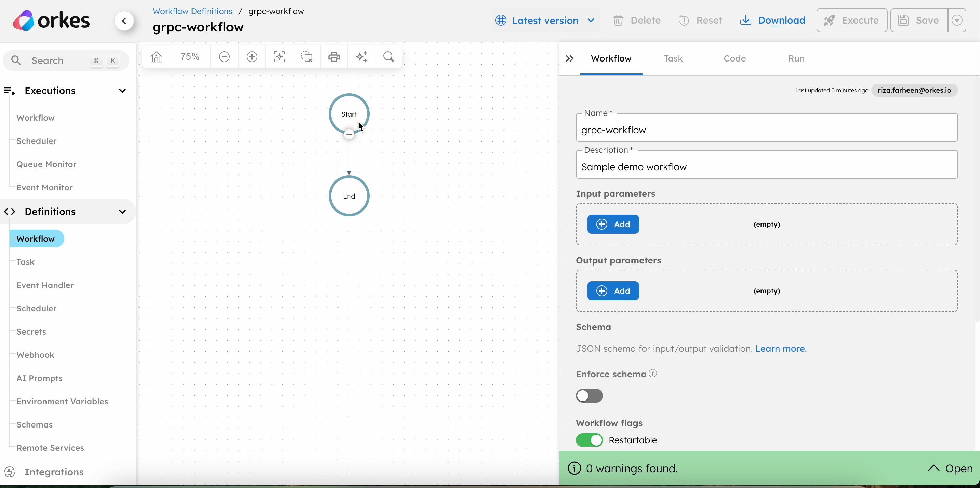The height and width of the screenshot is (488, 980).
Task: Open Event Monitor
Action: click(44, 187)
